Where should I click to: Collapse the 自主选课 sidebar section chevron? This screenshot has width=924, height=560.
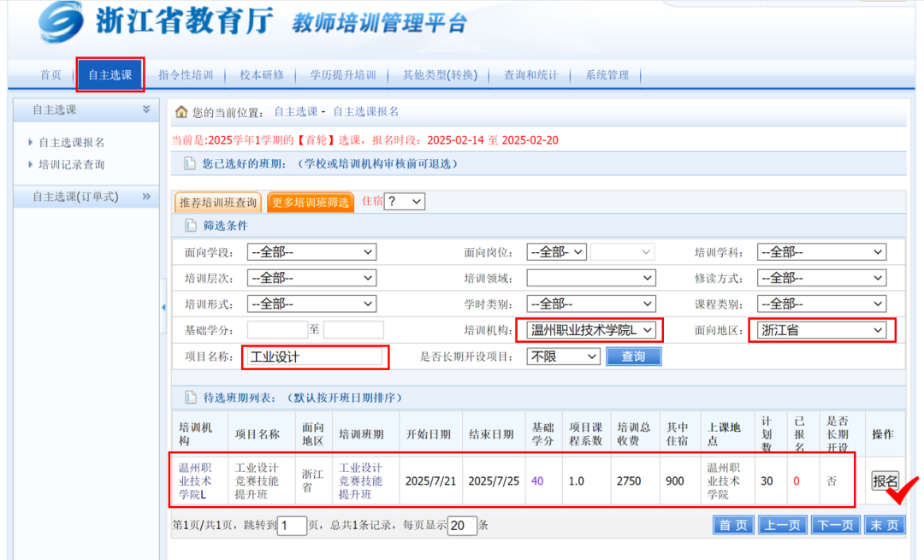146,109
